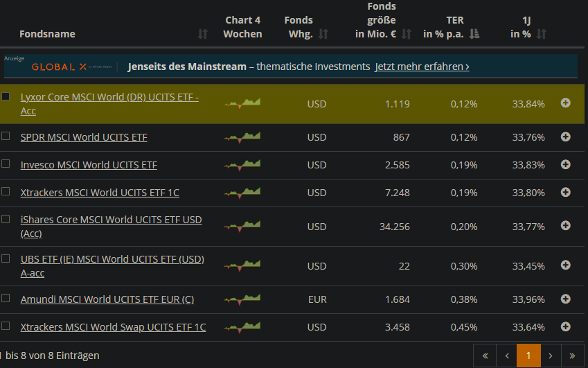
Task: View 4-week chart for UBS ETF MSCI World
Action: click(x=242, y=265)
